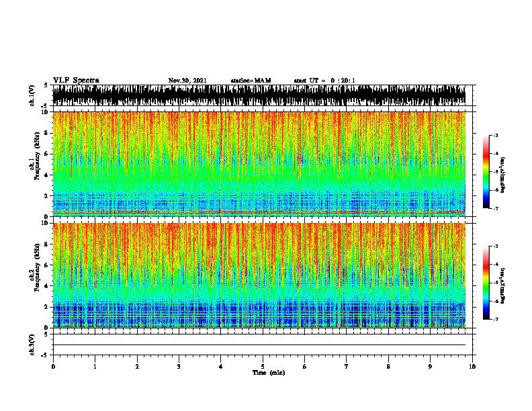Click the time axis tick label '2'
Screen dimensions: 532x411
point(137,367)
